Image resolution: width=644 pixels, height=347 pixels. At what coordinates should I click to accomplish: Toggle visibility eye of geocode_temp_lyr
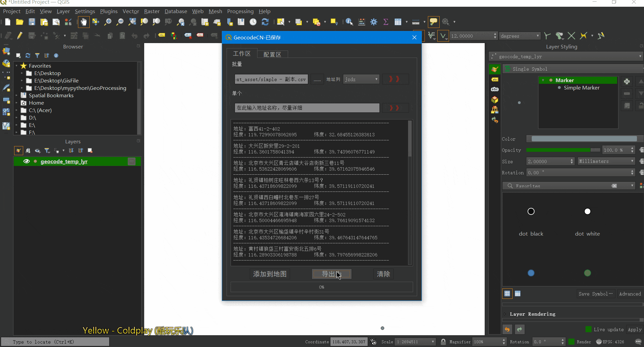27,162
